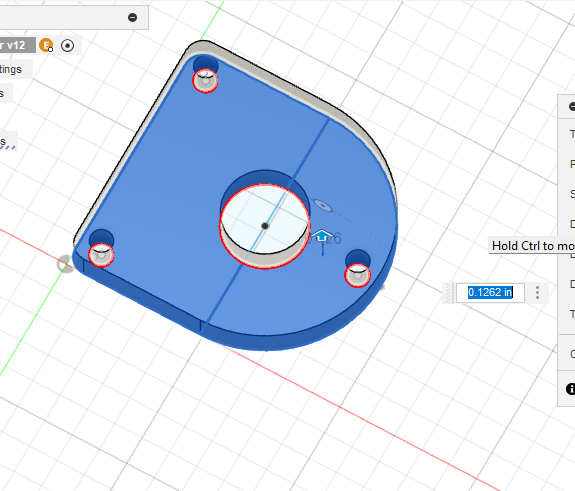This screenshot has height=491, width=575.
Task: Select the bottom-left small hole profile
Action: pos(101,254)
